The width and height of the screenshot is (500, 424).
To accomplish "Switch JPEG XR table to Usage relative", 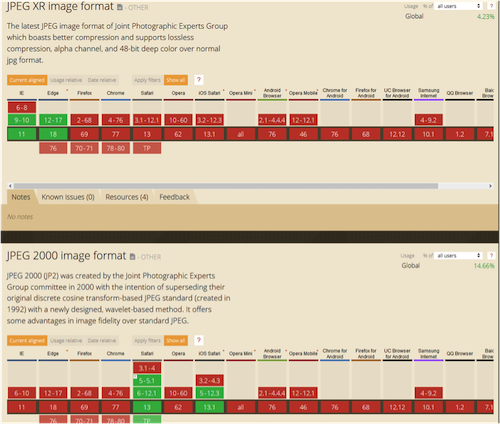I will pos(66,80).
